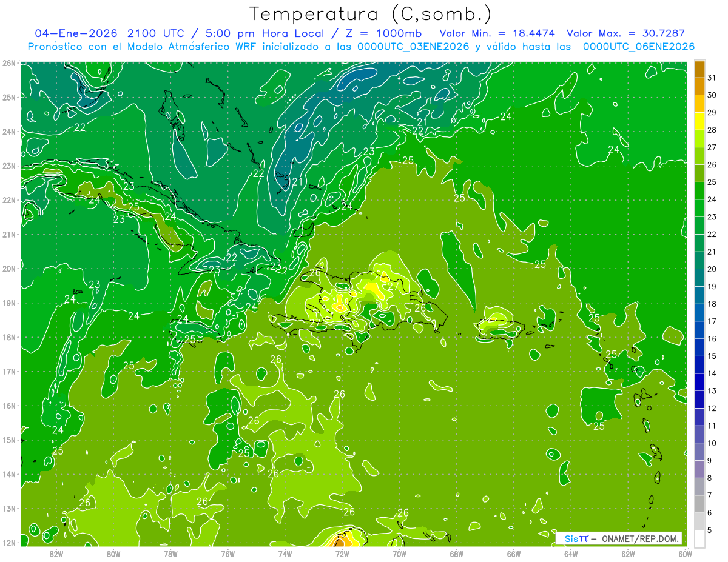Click the "80W" longitude axis label
The height and width of the screenshot is (562, 728).
coord(113,554)
